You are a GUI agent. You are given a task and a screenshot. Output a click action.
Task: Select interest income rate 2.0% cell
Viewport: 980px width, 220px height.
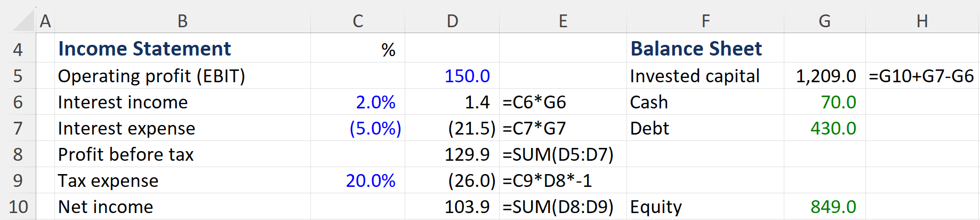tap(375, 102)
